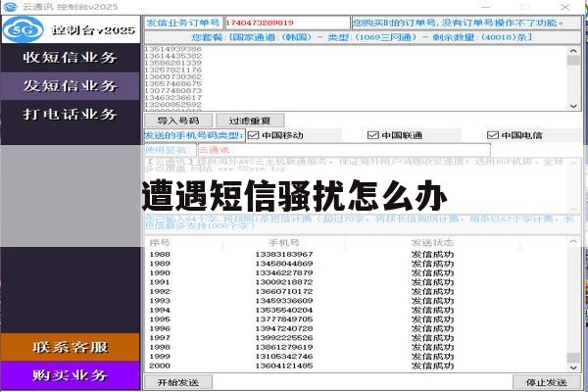Select row 2000 in results table
Viewport: 588px width, 392px height.
coord(357,366)
